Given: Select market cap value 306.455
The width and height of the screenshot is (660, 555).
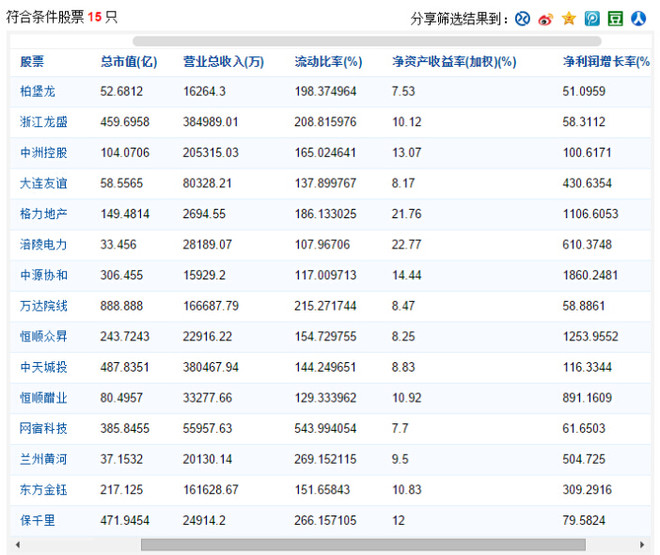Looking at the screenshot, I should pos(122,275).
